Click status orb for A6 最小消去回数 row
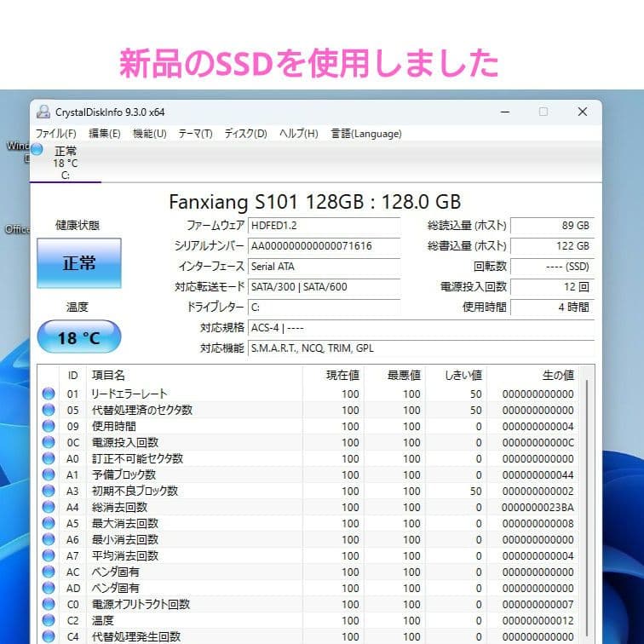Image resolution: width=644 pixels, height=644 pixels. click(49, 539)
